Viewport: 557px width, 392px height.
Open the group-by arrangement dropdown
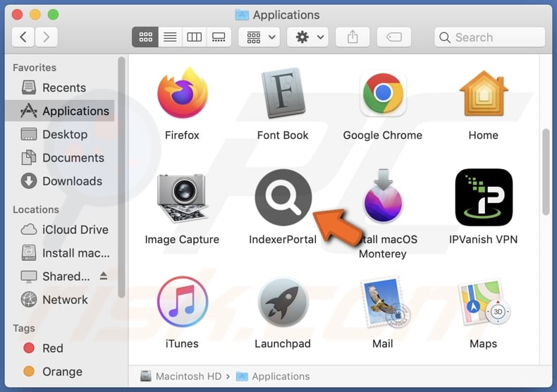point(259,37)
